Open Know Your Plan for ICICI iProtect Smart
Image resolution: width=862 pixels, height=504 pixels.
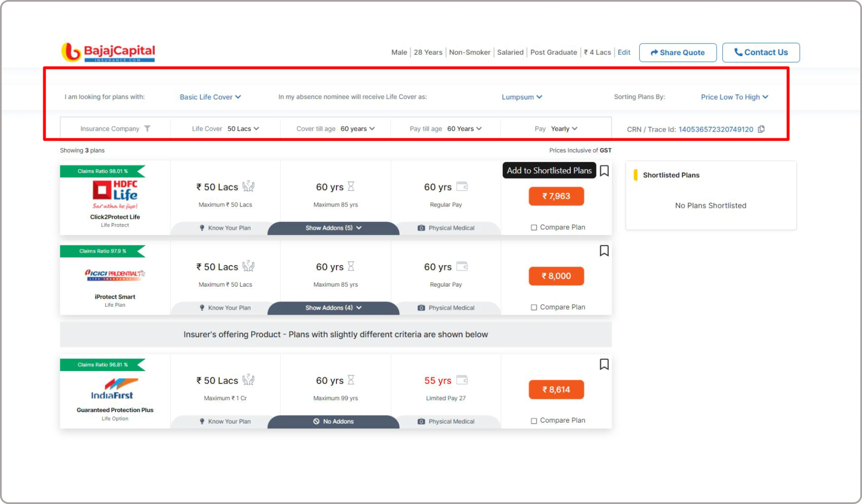(225, 308)
